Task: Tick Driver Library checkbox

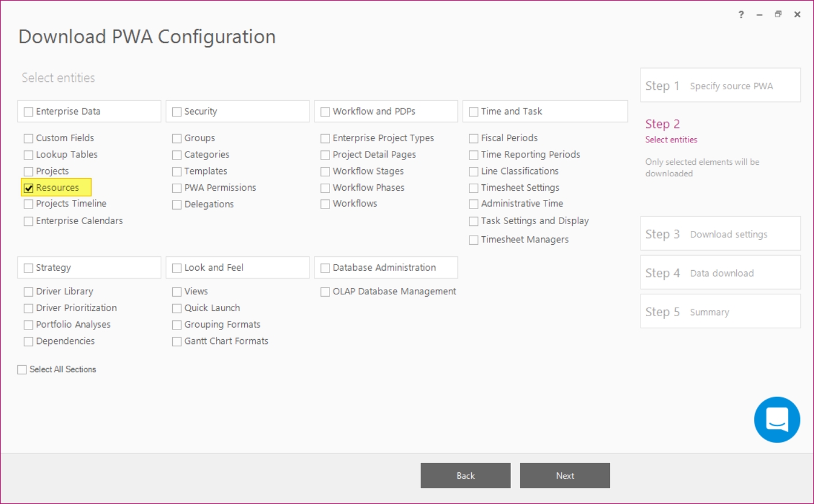Action: [x=28, y=292]
